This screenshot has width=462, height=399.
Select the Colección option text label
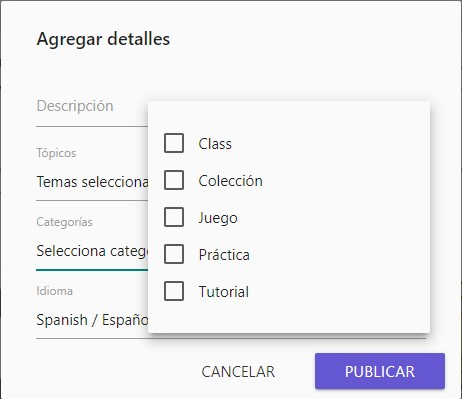tap(230, 181)
